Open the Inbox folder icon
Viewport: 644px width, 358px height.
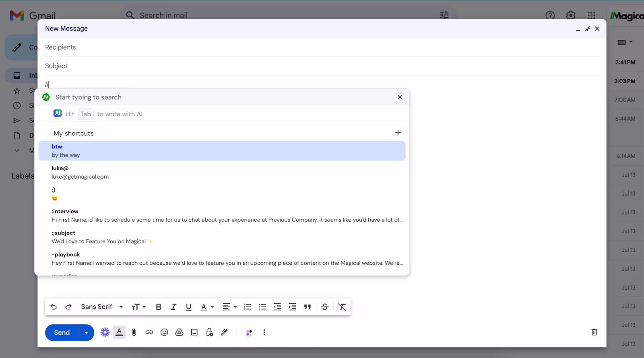[17, 76]
